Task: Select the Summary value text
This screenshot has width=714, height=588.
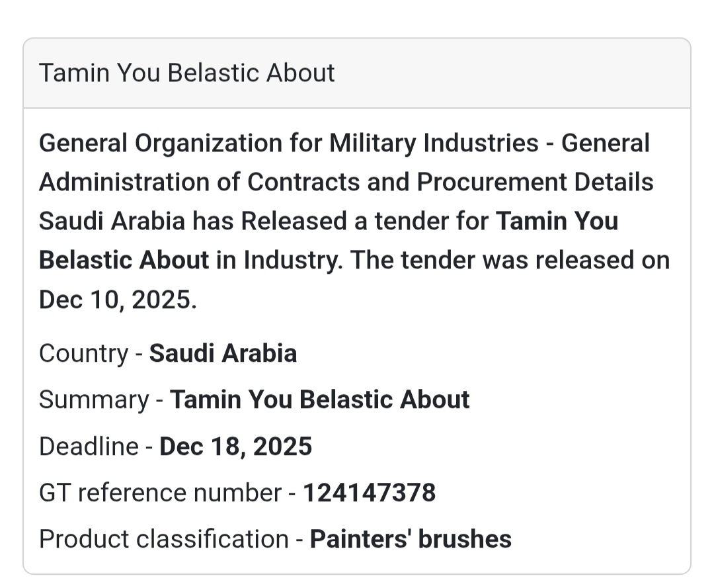Action: (320, 400)
